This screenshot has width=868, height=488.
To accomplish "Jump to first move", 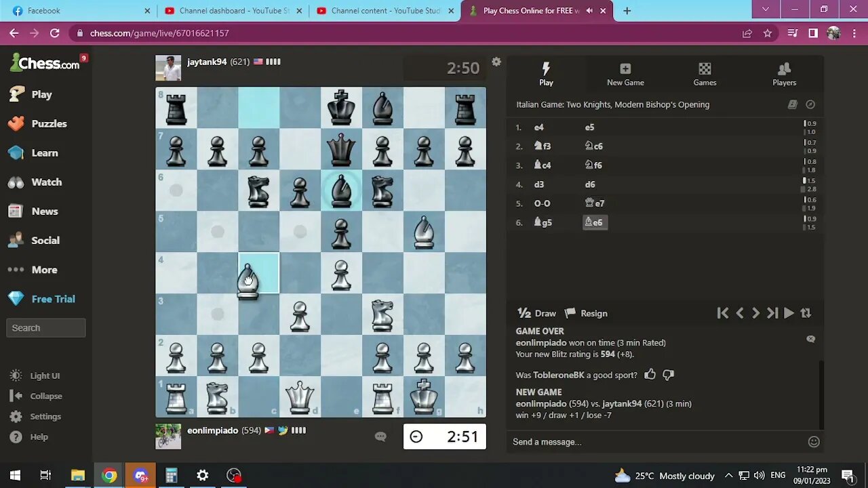I will 723,313.
